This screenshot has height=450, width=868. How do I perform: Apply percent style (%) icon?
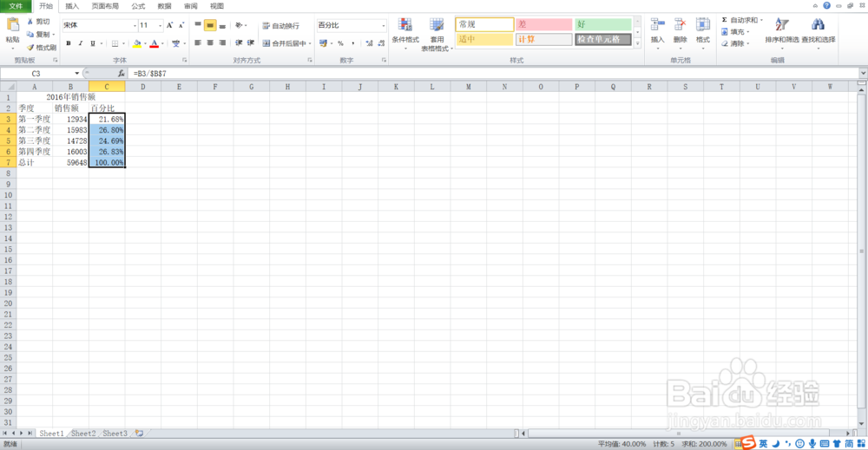[x=340, y=43]
